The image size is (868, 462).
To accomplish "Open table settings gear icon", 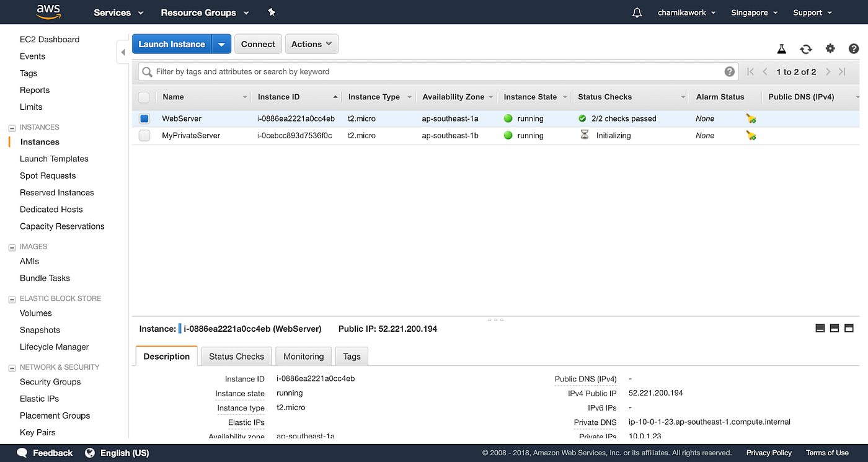I will coord(830,48).
